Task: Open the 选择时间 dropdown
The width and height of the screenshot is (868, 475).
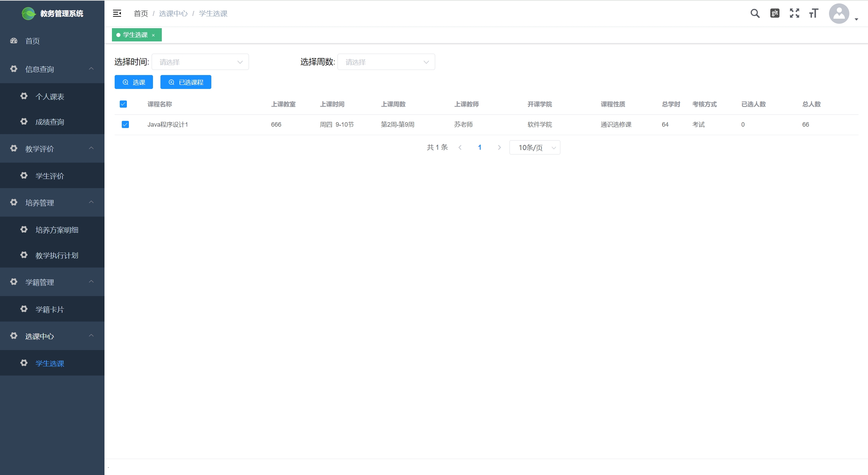Action: [x=200, y=62]
